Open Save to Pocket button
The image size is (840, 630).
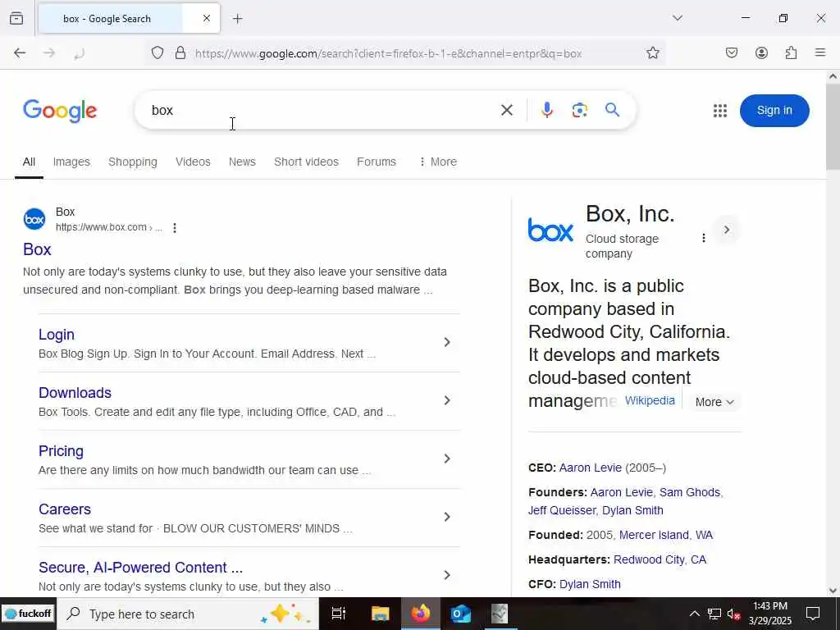732,53
